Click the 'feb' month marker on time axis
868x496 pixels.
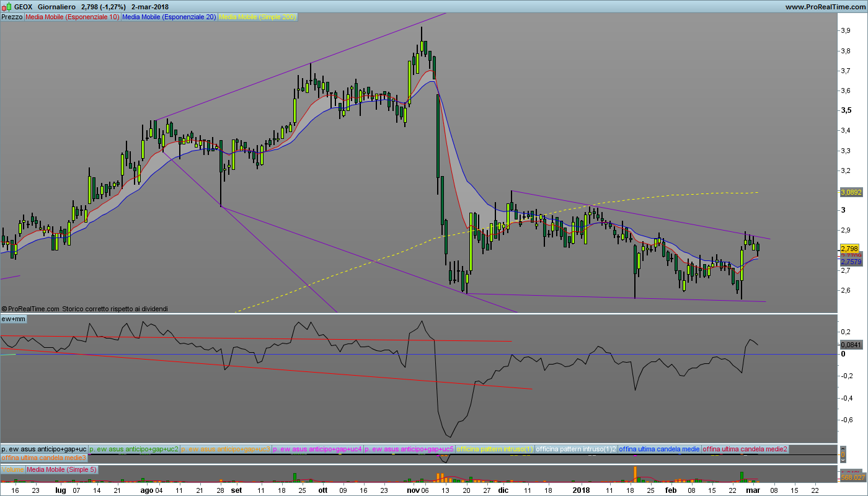671,490
